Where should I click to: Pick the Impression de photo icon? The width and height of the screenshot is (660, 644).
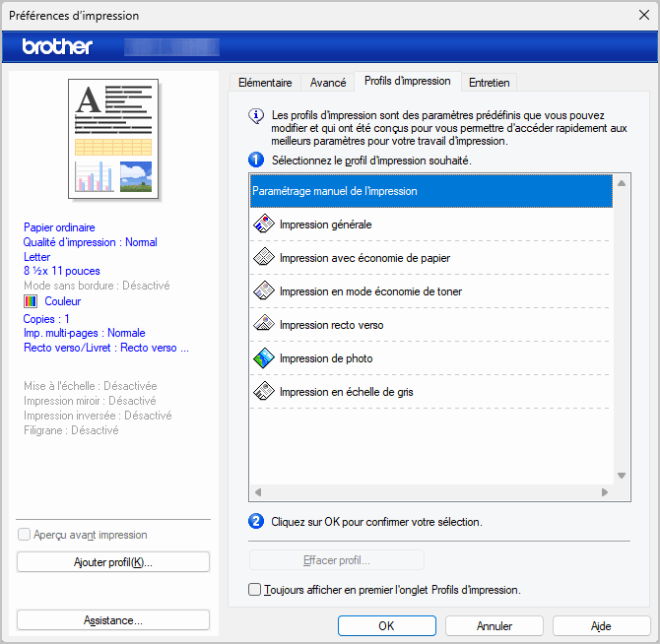[x=263, y=358]
